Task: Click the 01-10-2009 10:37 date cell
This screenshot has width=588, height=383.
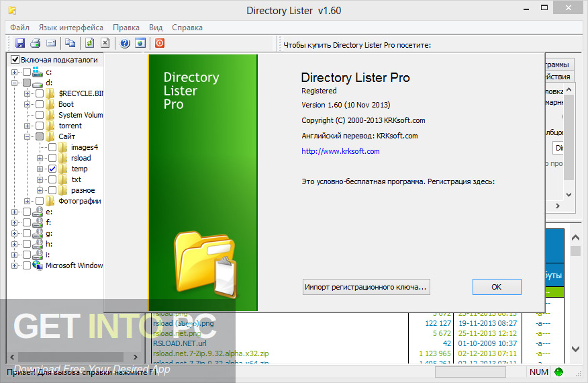Action: coord(487,343)
